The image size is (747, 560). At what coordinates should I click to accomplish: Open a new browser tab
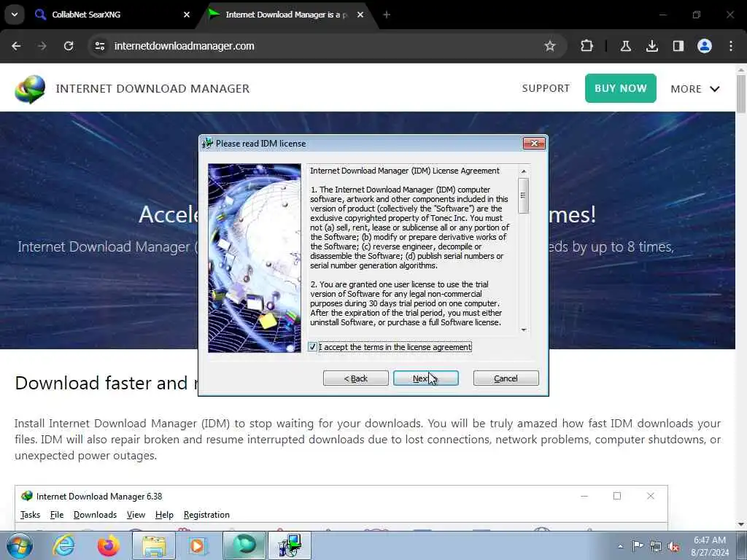coord(387,15)
